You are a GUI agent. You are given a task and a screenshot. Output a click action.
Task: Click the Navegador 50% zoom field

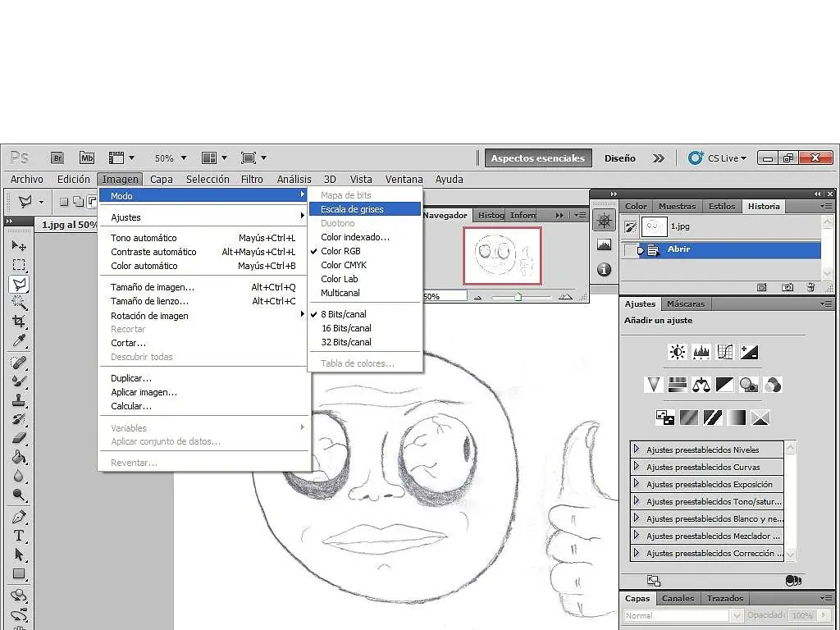point(445,296)
